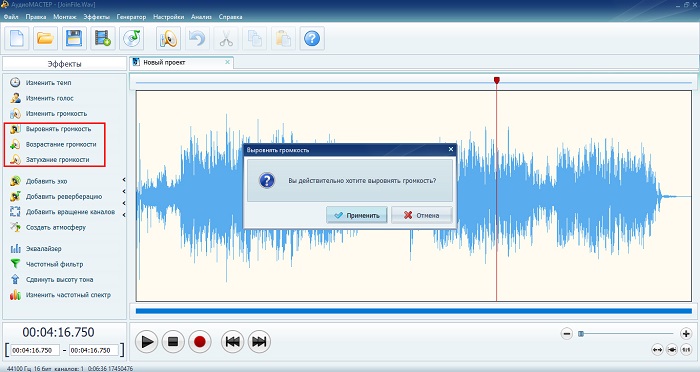Click the scissors cut icon

click(226, 38)
